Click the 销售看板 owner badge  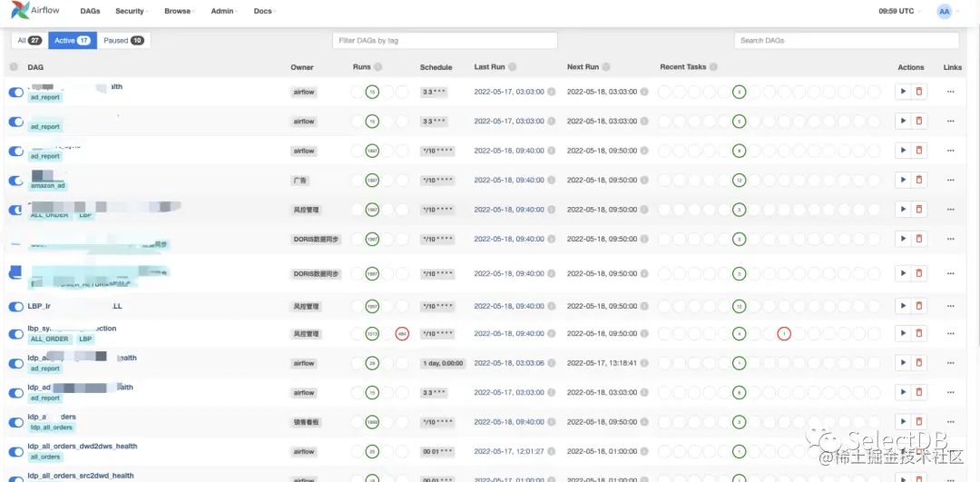coord(307,422)
